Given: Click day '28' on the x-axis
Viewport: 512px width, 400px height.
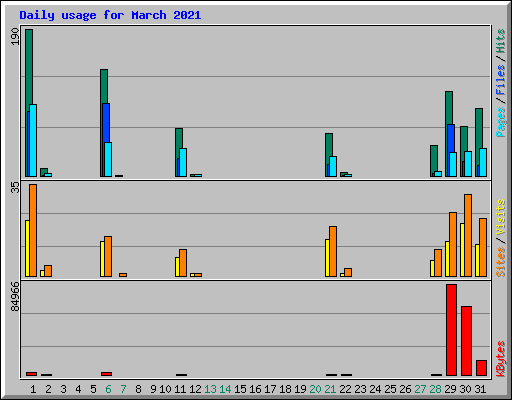Looking at the screenshot, I should pyautogui.click(x=435, y=389).
